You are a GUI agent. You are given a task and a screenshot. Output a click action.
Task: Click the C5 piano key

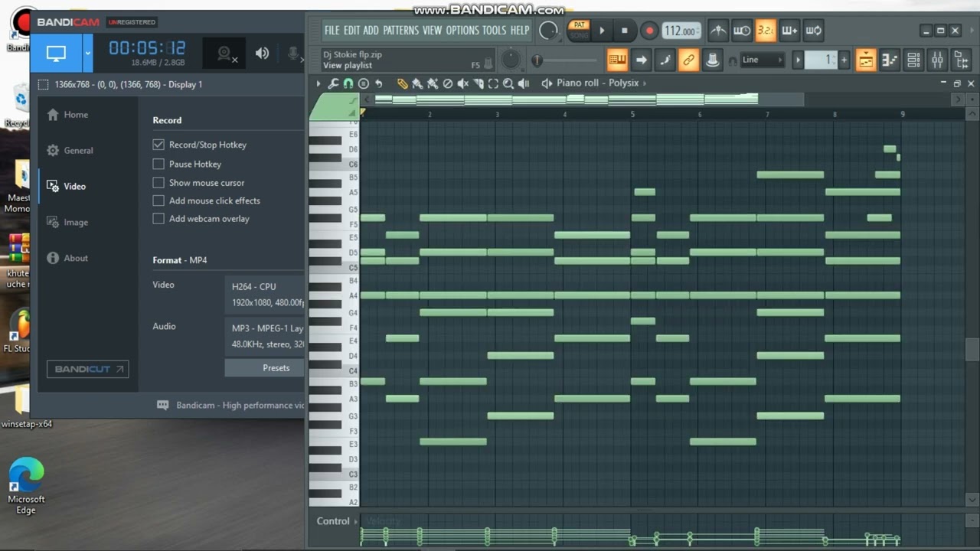click(x=335, y=268)
